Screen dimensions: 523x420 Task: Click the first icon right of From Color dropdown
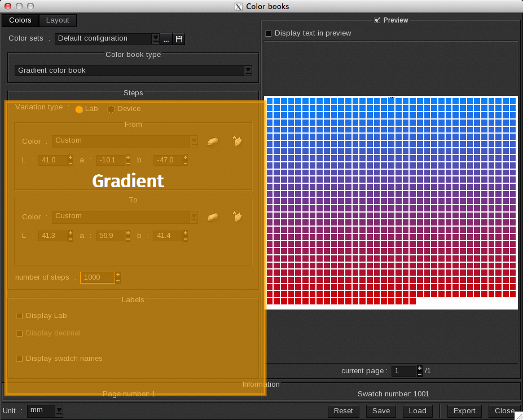tap(213, 142)
